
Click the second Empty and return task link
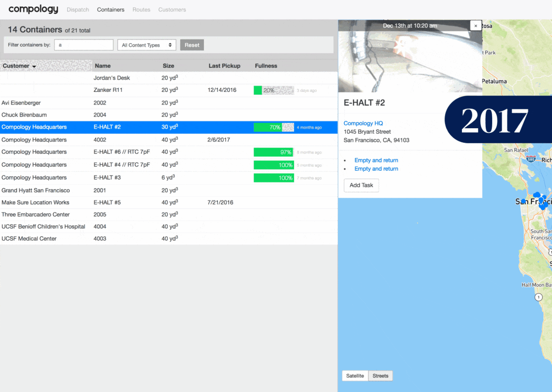coord(376,169)
